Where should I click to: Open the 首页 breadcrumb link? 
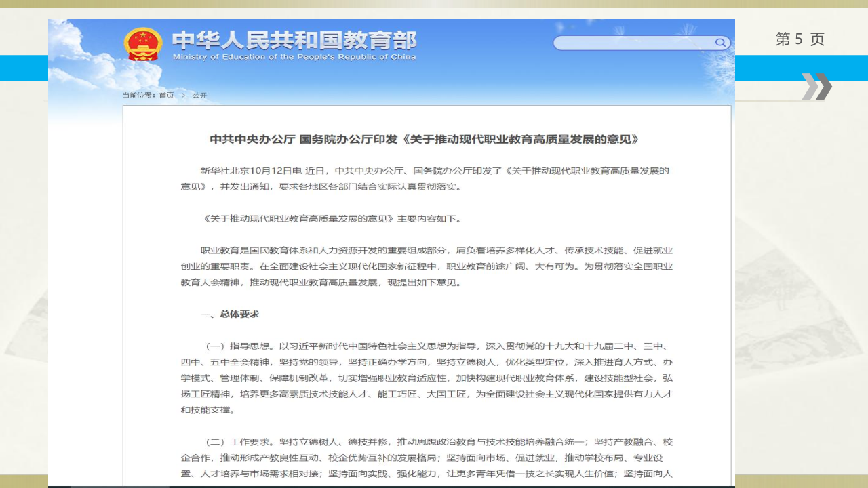pyautogui.click(x=166, y=96)
